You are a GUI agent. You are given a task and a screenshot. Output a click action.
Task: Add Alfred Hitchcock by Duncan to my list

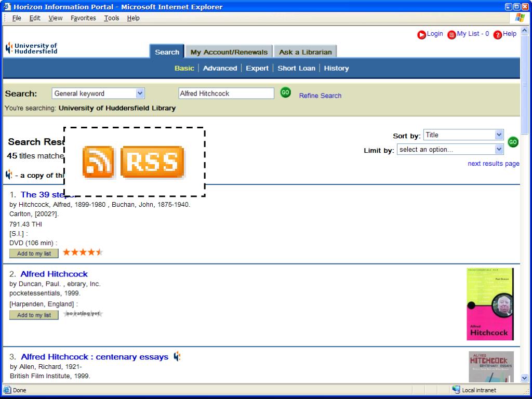click(34, 315)
